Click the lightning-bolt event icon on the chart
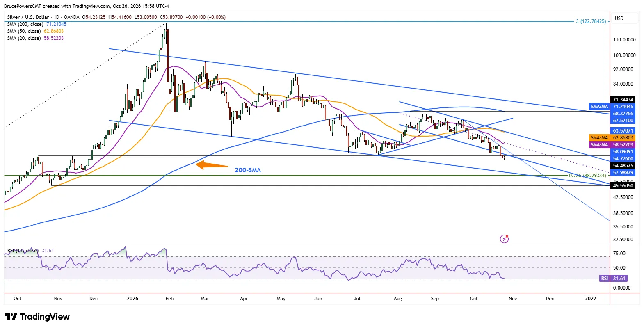This screenshot has width=644, height=329. pyautogui.click(x=504, y=239)
